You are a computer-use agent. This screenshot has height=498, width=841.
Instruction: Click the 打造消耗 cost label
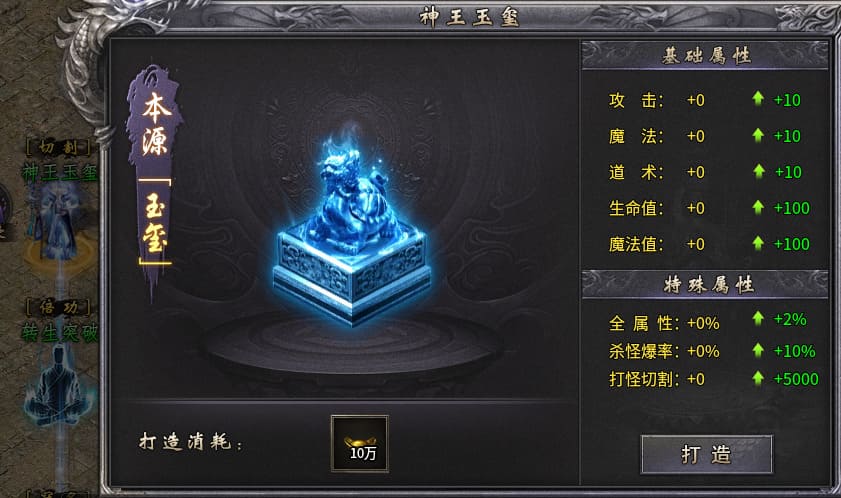191,442
